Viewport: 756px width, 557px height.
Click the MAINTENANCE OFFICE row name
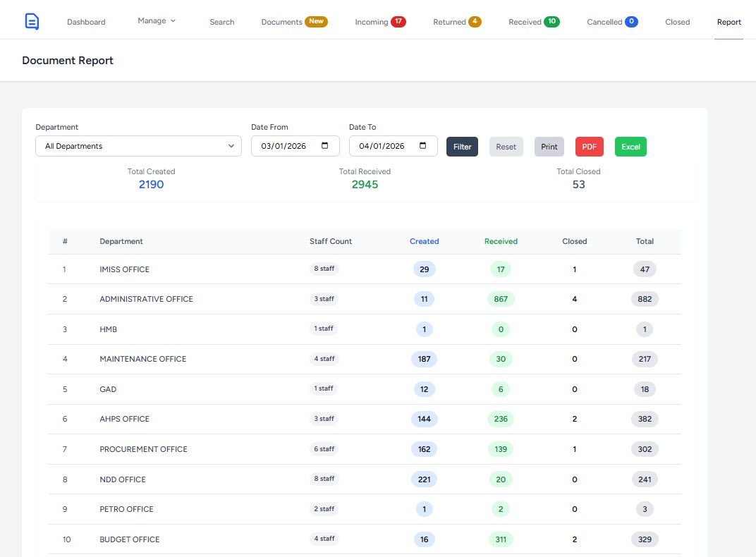(142, 359)
